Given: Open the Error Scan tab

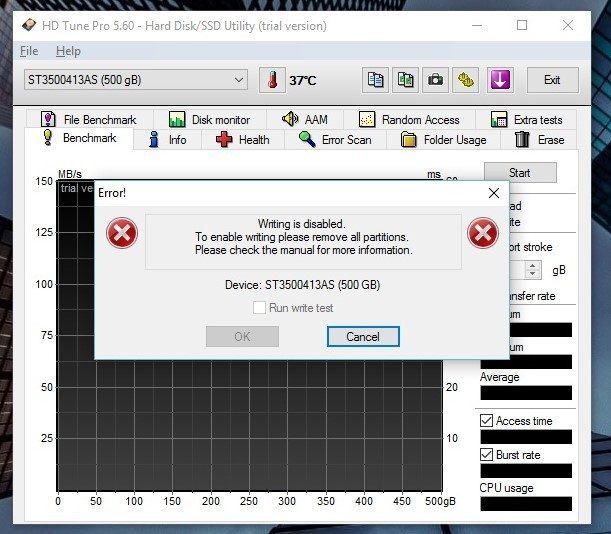Looking at the screenshot, I should 335,140.
